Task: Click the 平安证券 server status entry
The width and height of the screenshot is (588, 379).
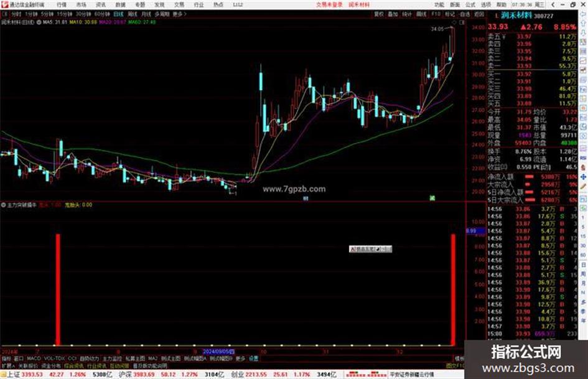Action: coord(412,375)
